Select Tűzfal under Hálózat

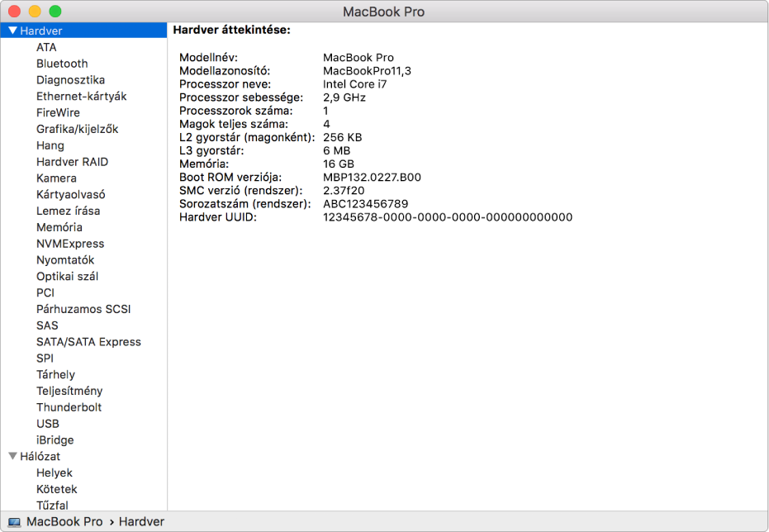tap(53, 505)
